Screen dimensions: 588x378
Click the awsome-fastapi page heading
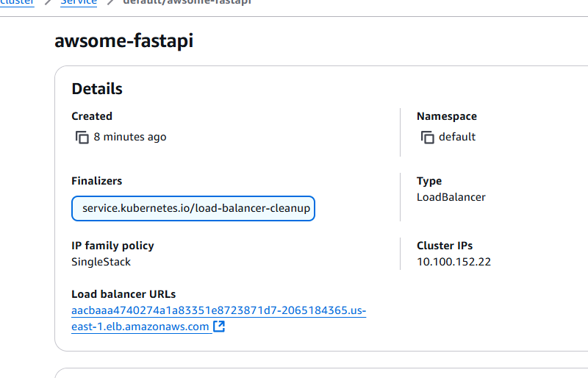(x=123, y=40)
